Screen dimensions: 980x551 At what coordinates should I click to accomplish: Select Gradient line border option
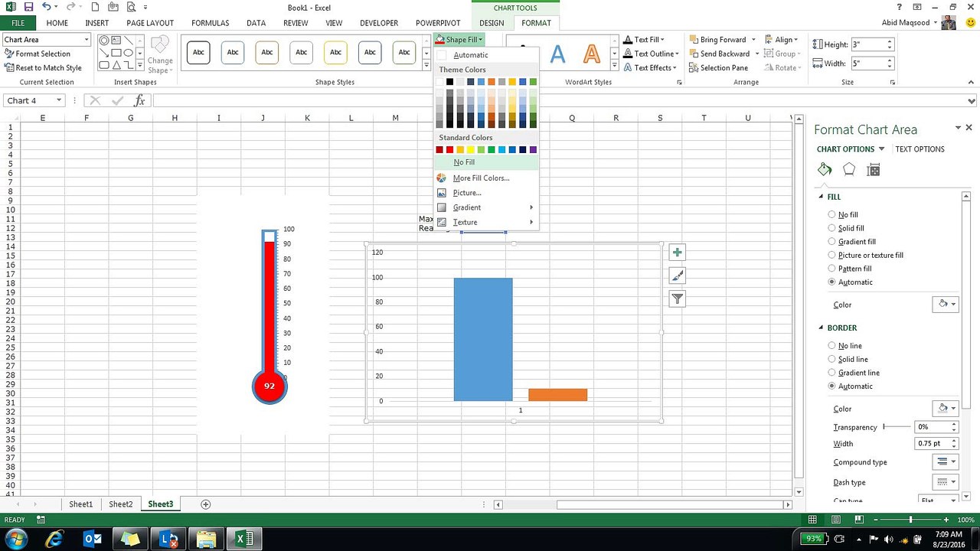pos(831,373)
